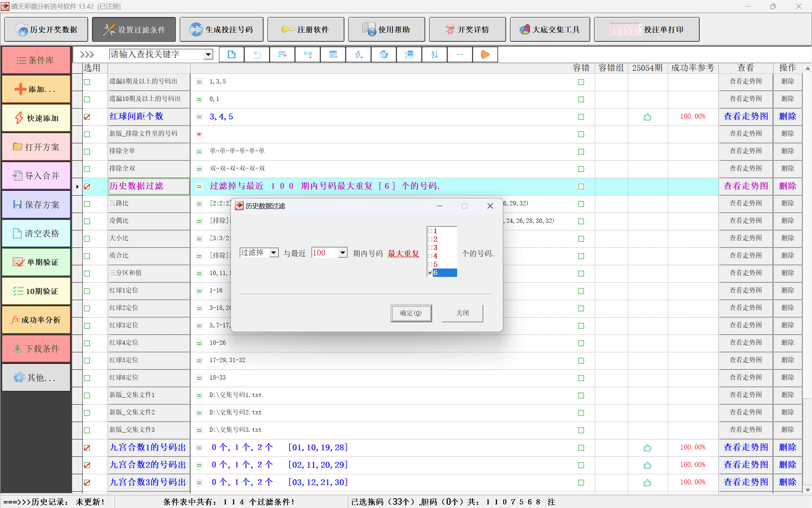Click the three-dots more options icon

(460, 55)
